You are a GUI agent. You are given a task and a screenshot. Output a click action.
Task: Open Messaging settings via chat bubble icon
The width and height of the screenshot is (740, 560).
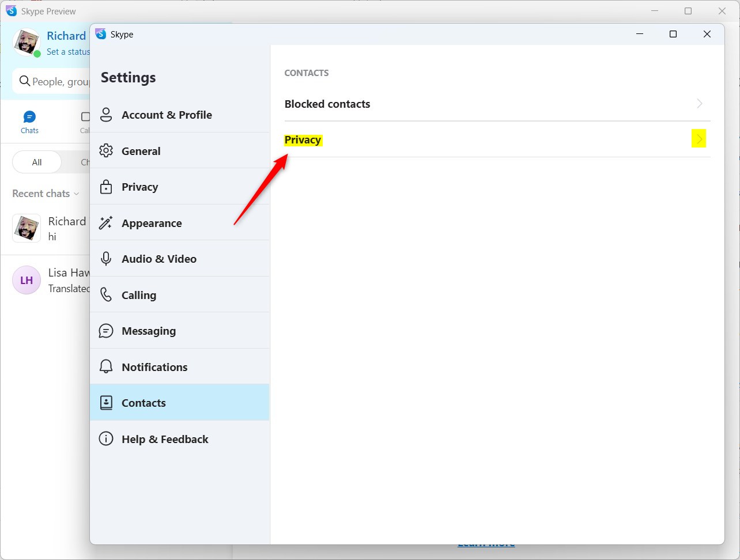(x=106, y=331)
